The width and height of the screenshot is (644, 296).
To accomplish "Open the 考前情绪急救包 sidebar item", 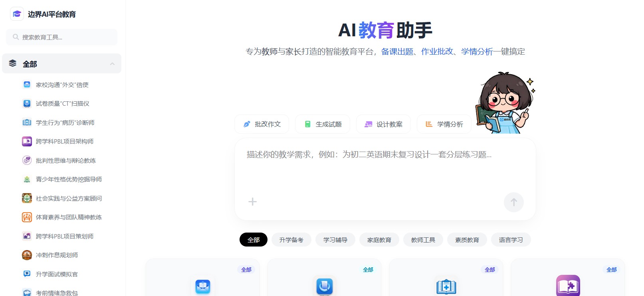I will click(x=62, y=292).
